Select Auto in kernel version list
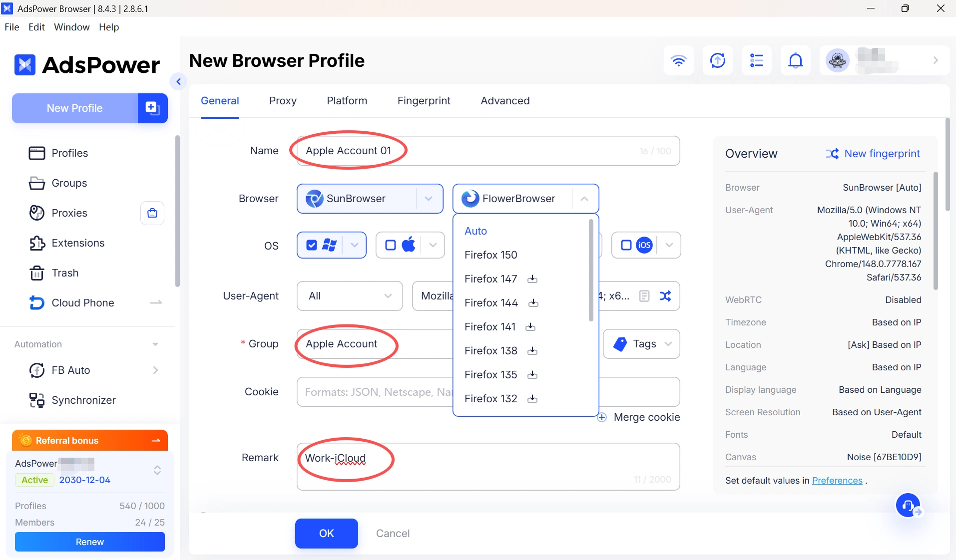The height and width of the screenshot is (560, 956). [x=476, y=231]
